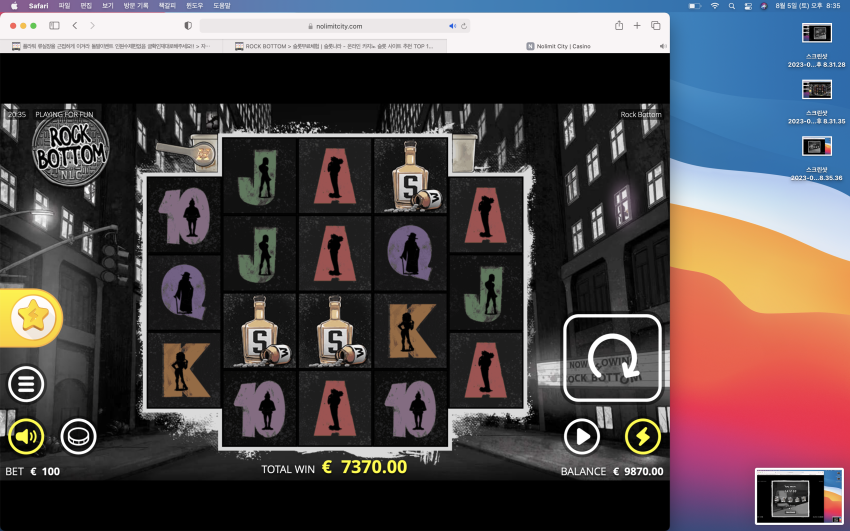Click the purple Q symbol in fourth reel

point(411,253)
